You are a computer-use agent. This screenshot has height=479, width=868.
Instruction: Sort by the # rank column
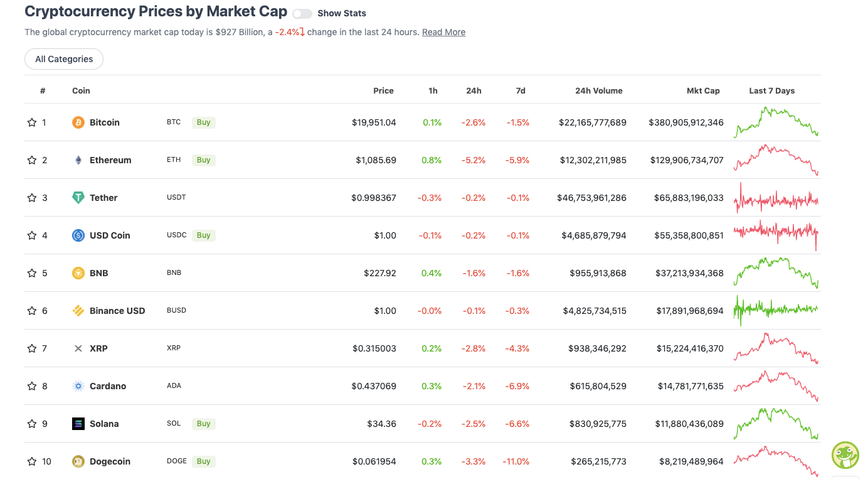[x=43, y=90]
